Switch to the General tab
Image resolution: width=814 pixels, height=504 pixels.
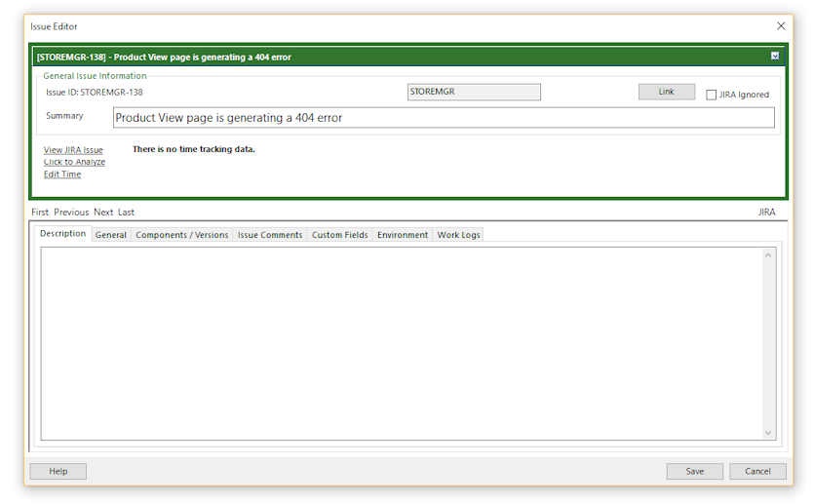(x=110, y=235)
